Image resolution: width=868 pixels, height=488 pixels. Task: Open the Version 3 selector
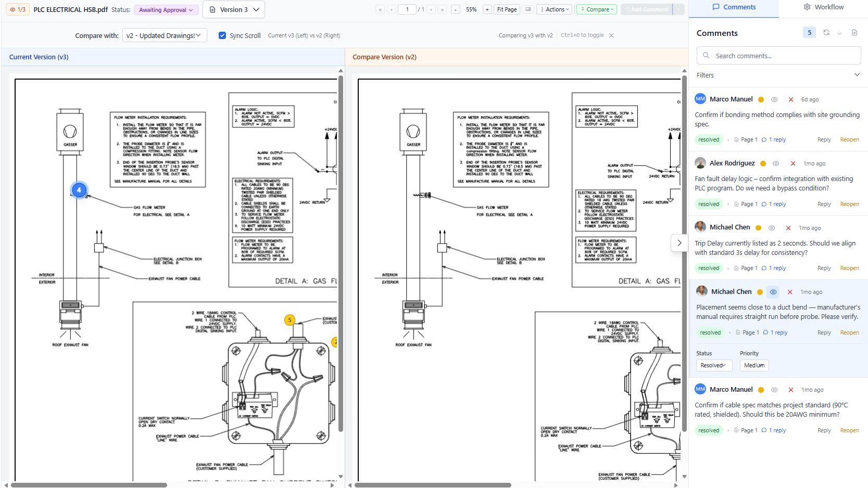click(233, 9)
